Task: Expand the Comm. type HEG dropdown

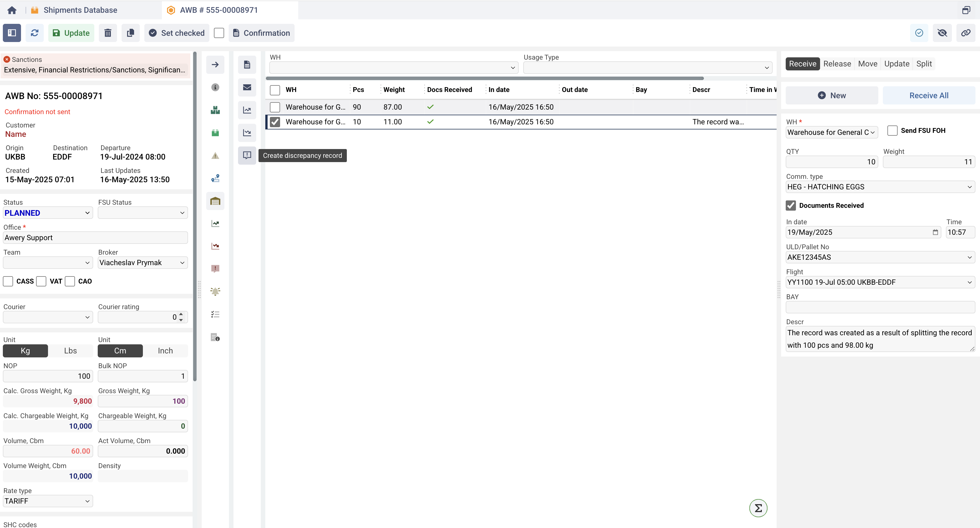Action: [879, 187]
